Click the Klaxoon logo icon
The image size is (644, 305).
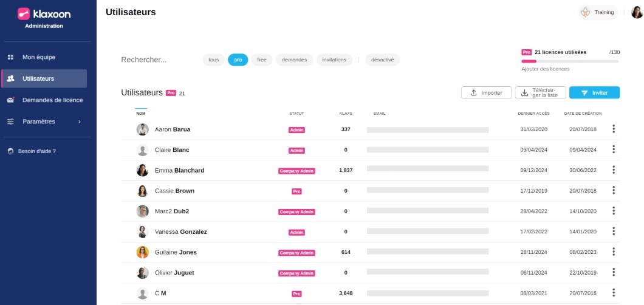tap(24, 13)
